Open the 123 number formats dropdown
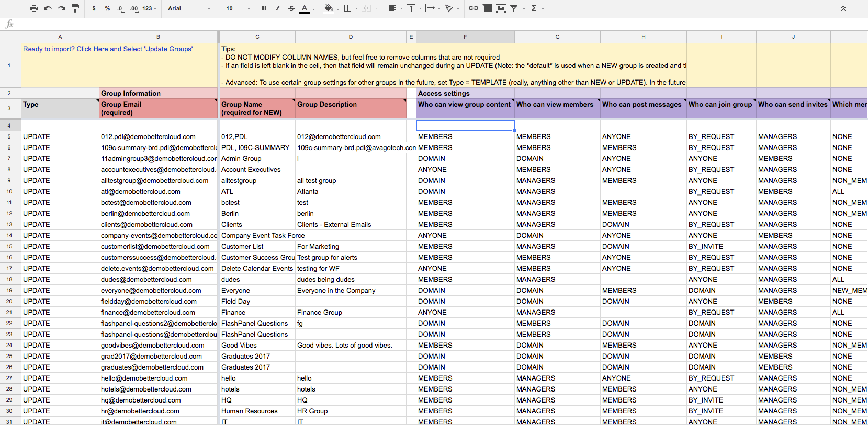The height and width of the screenshot is (425, 868). click(149, 8)
